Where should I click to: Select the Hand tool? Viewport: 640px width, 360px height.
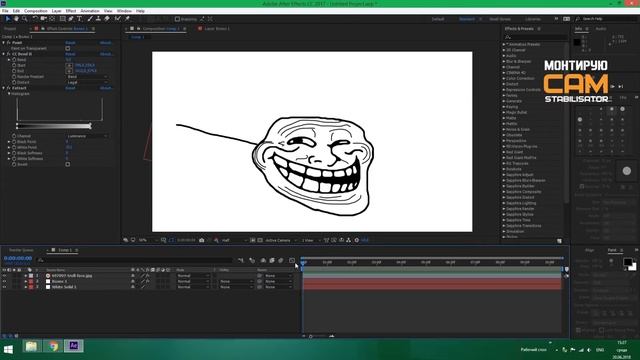click(x=16, y=19)
